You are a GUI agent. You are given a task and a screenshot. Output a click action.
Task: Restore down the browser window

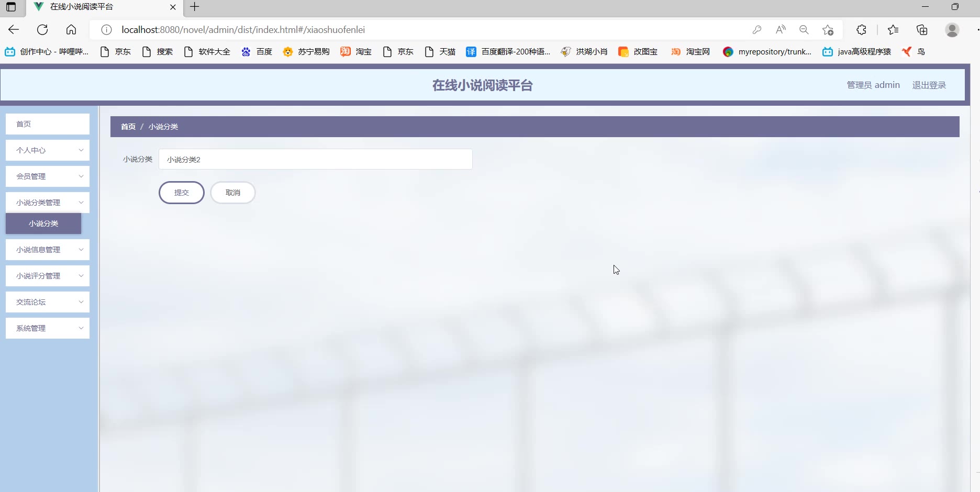[x=955, y=7]
